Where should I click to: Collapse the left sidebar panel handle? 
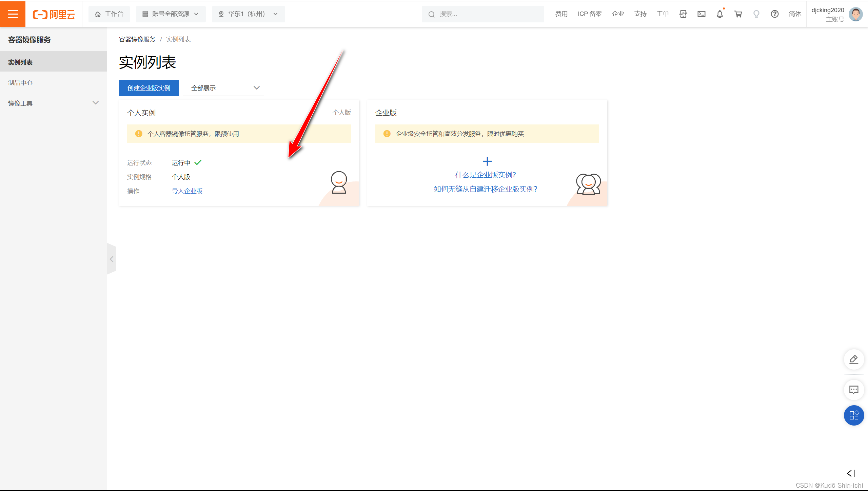pos(112,259)
